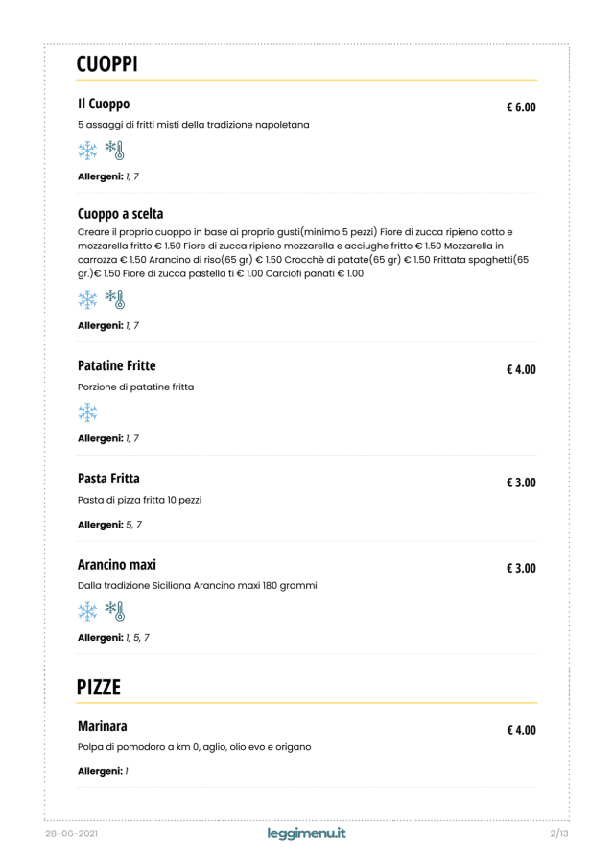
Task: Click the snowflake icon under Arancino maxi
Action: click(x=88, y=611)
